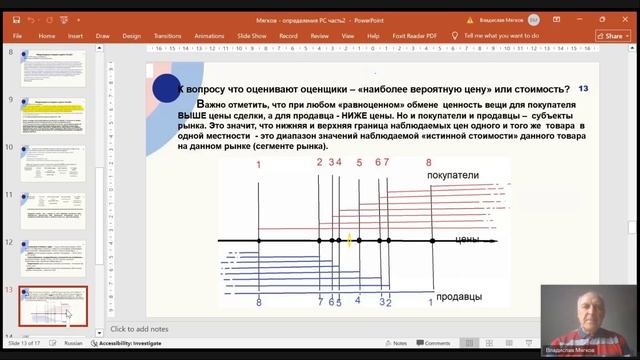Switch to Reading View icon
Image resolution: width=640 pixels, height=360 pixels.
pyautogui.click(x=509, y=343)
